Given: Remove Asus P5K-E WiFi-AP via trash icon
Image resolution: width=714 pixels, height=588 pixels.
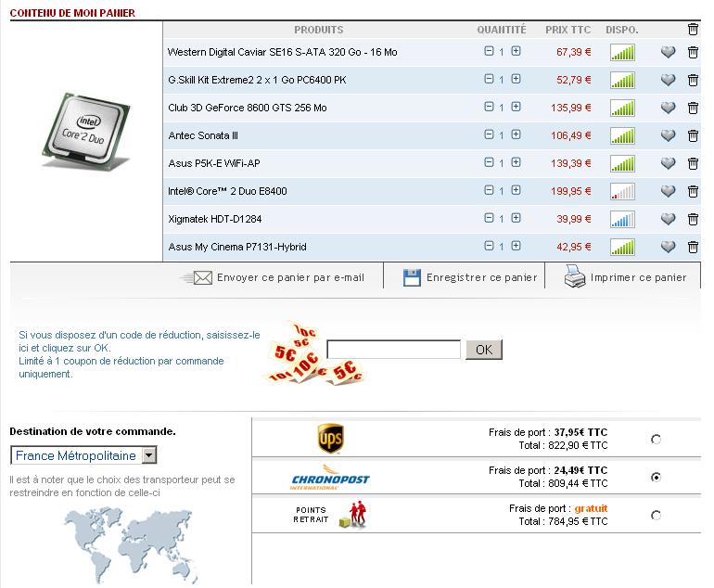Looking at the screenshot, I should click(693, 163).
